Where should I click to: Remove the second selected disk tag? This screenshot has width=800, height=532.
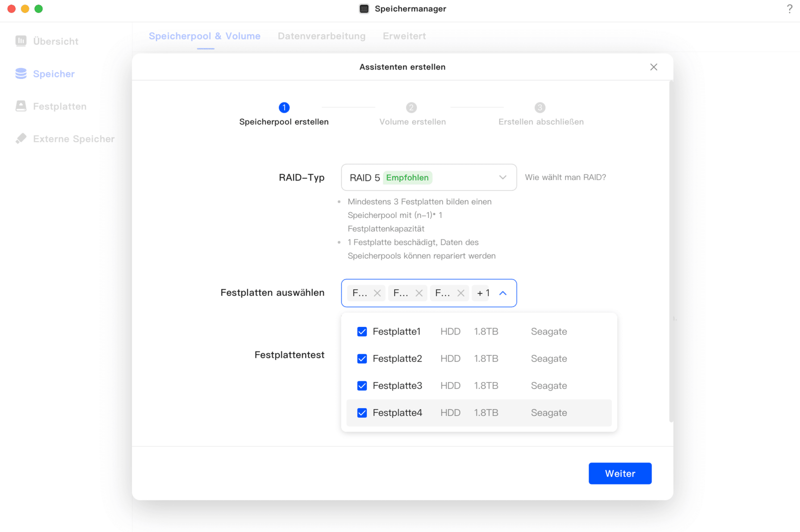point(419,293)
